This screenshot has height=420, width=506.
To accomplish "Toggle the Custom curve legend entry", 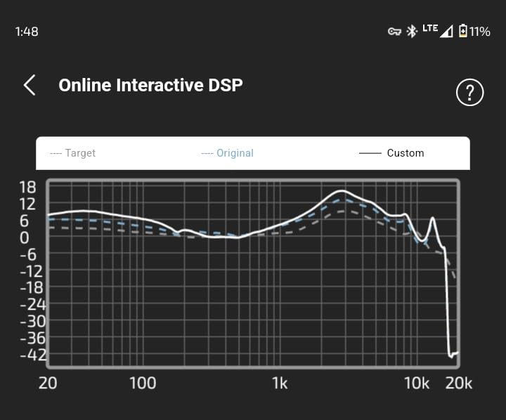I will [x=391, y=153].
